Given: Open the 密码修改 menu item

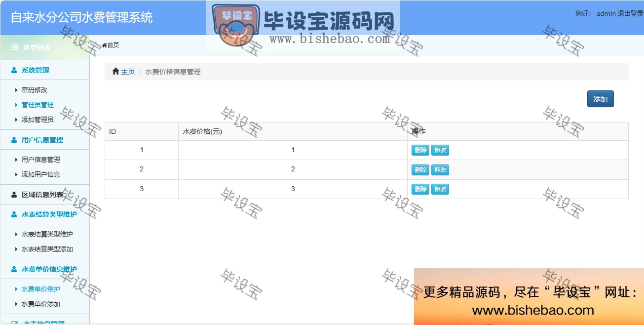Looking at the screenshot, I should tap(35, 90).
